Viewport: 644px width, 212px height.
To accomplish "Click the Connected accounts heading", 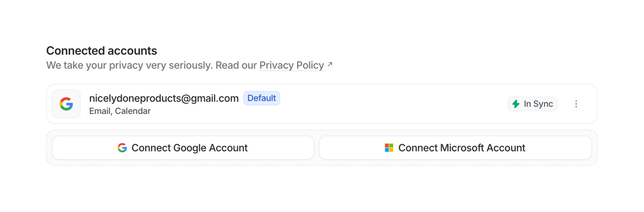I will [x=102, y=51].
